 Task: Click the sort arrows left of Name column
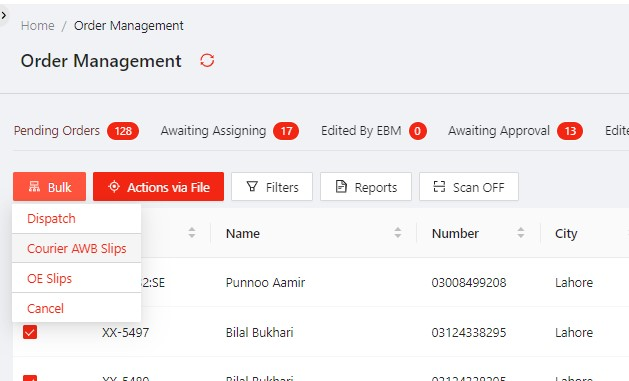click(192, 233)
